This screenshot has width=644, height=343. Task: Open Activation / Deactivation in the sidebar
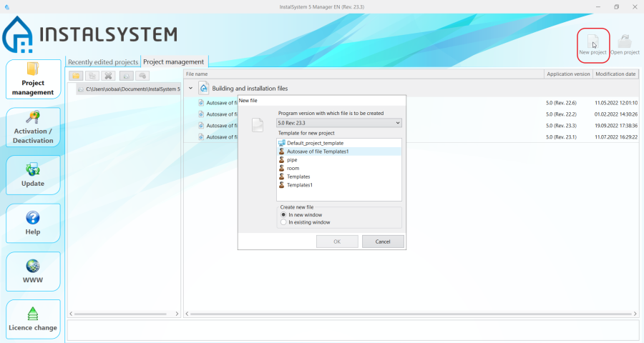(33, 127)
